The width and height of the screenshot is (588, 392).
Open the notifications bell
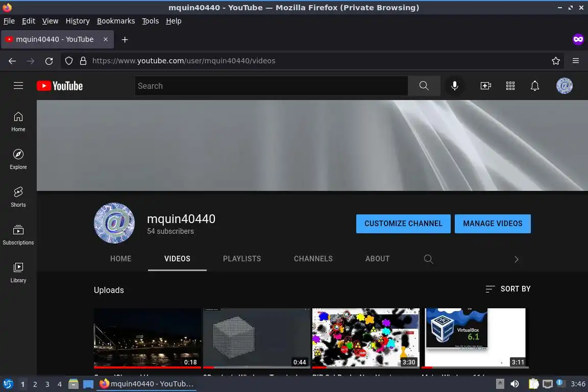[535, 86]
